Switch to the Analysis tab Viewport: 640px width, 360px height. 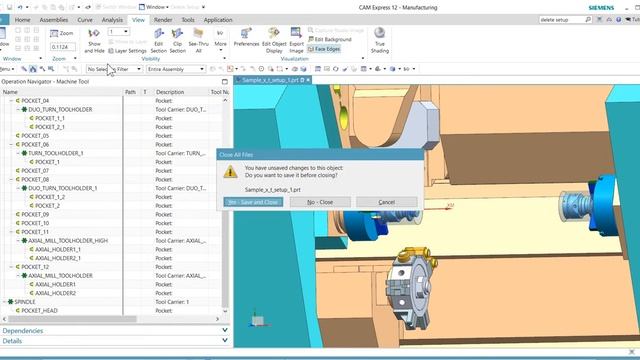112,20
